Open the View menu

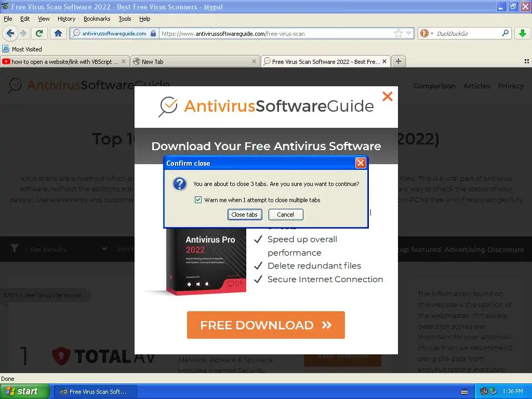44,19
